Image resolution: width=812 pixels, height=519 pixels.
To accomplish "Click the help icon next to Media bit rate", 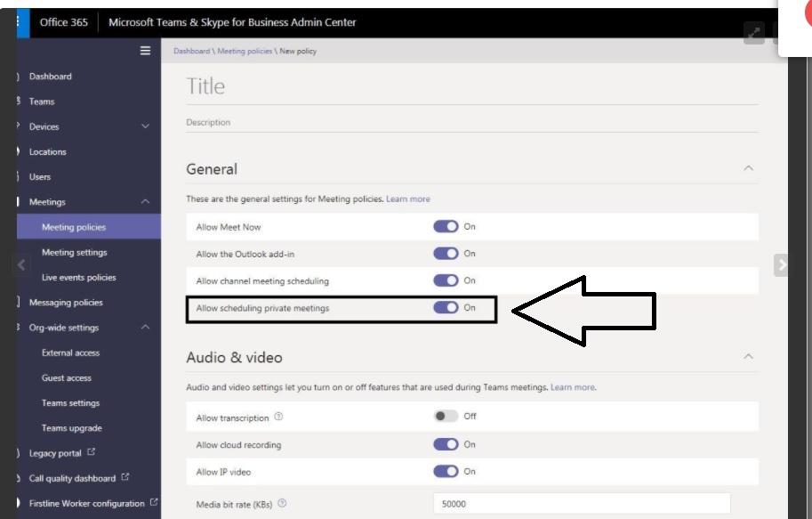I will 282,504.
